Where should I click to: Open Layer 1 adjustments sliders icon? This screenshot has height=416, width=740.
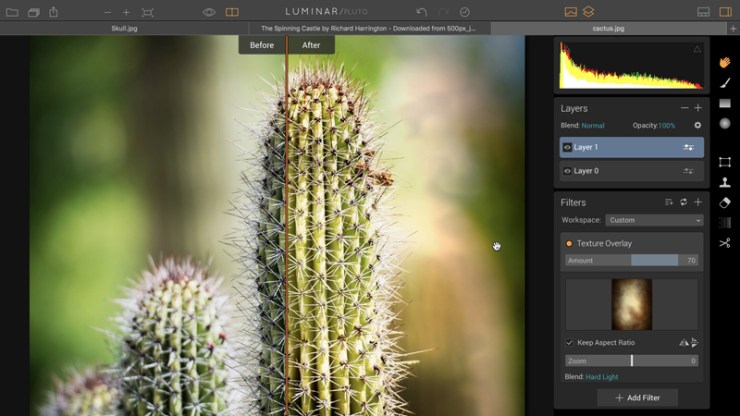click(689, 147)
